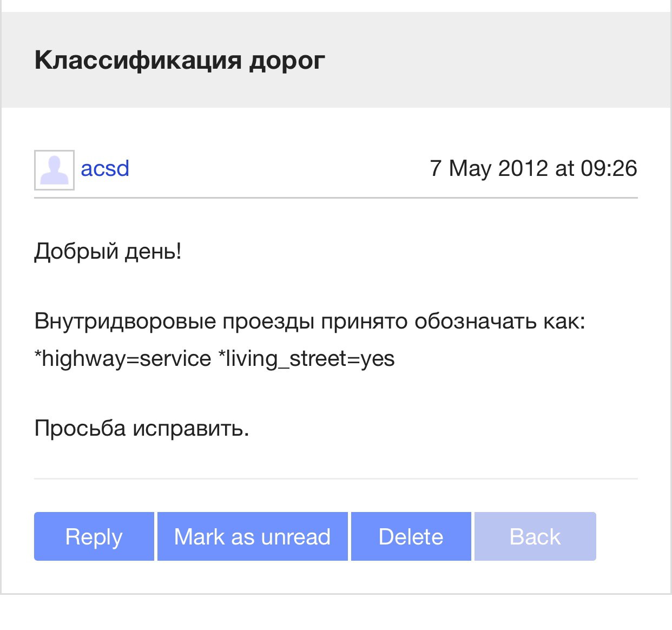Click the divider line above the Reply button
Image resolution: width=672 pixels, height=630 pixels.
point(336,478)
